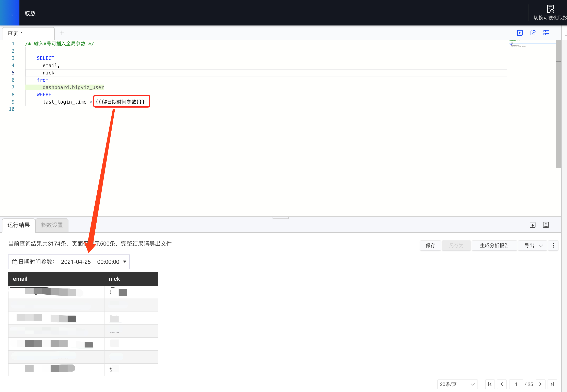The width and height of the screenshot is (567, 392).
Task: Switch to the 参数设置 tab
Action: point(52,225)
